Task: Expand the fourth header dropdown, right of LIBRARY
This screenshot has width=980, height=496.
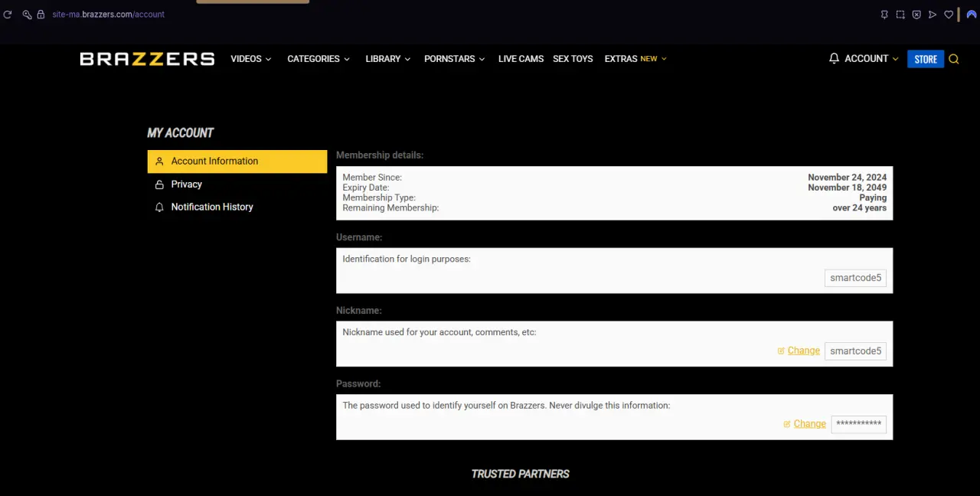Action: point(455,59)
